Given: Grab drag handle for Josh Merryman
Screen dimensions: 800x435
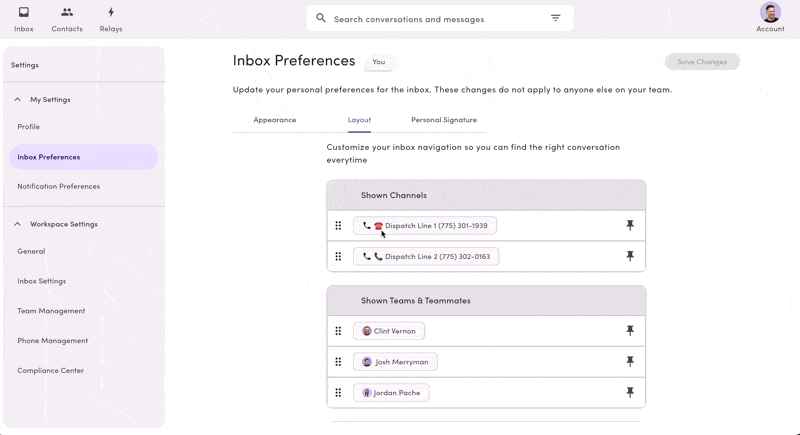Looking at the screenshot, I should click(338, 362).
